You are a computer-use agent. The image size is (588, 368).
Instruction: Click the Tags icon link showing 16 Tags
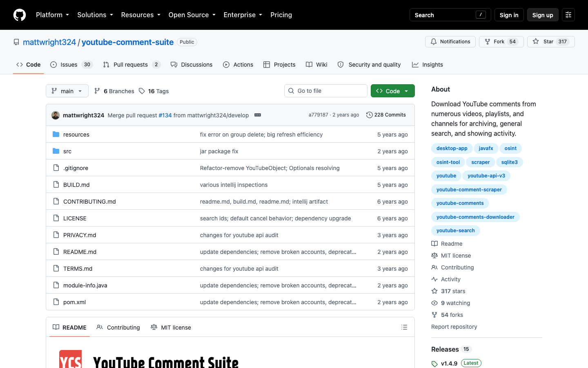click(x=154, y=91)
